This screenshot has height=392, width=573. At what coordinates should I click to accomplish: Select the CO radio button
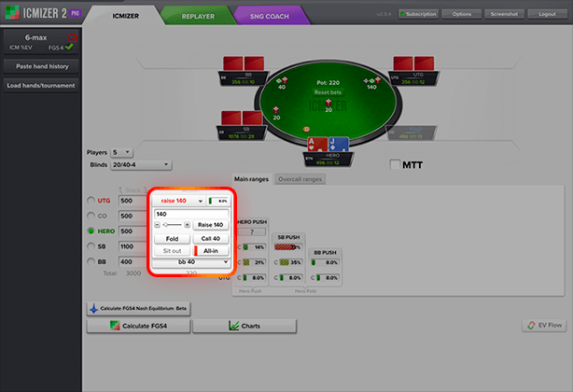(x=91, y=216)
